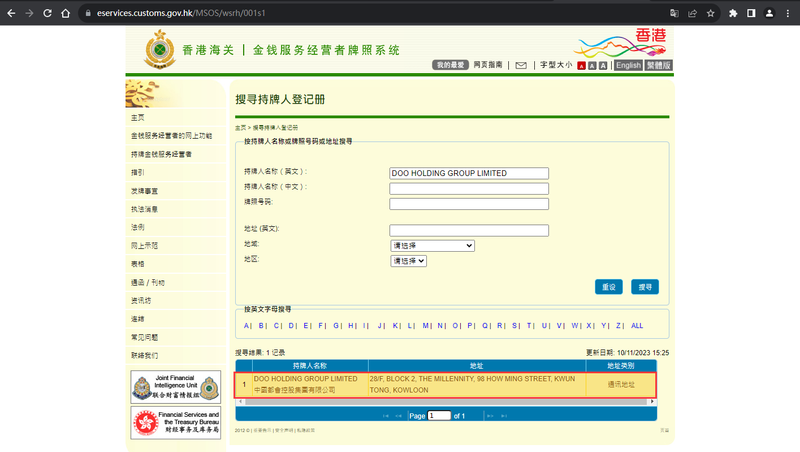Viewport: 800px width, 452px height.
Task: Filter licensees by letter S
Action: [x=514, y=325]
